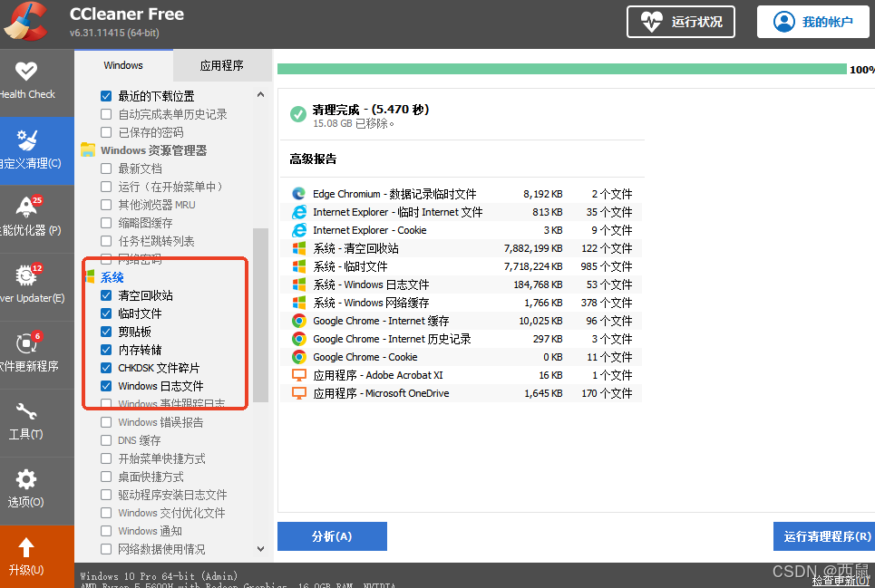Enable DNS 缓存 checkbox
875x588 pixels.
[x=106, y=440]
